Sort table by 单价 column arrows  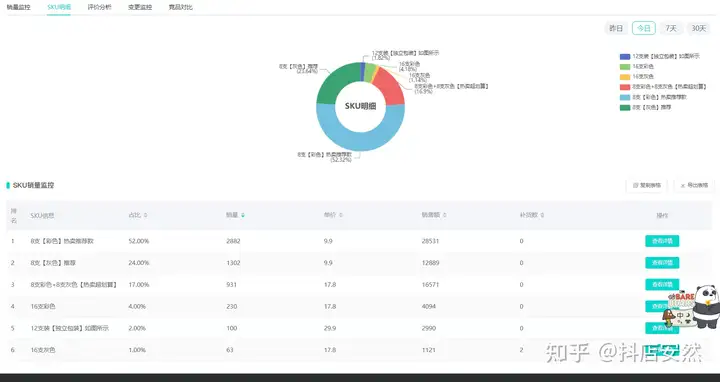341,215
